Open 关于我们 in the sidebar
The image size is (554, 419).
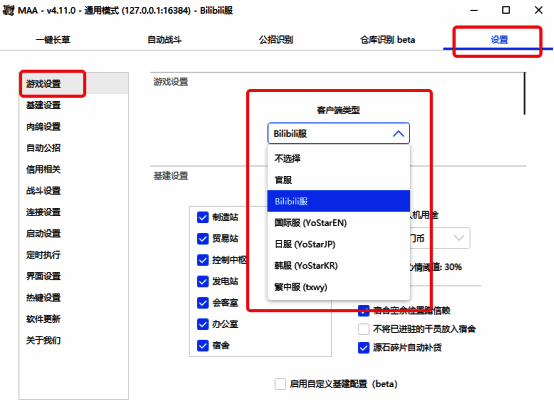pos(73,340)
